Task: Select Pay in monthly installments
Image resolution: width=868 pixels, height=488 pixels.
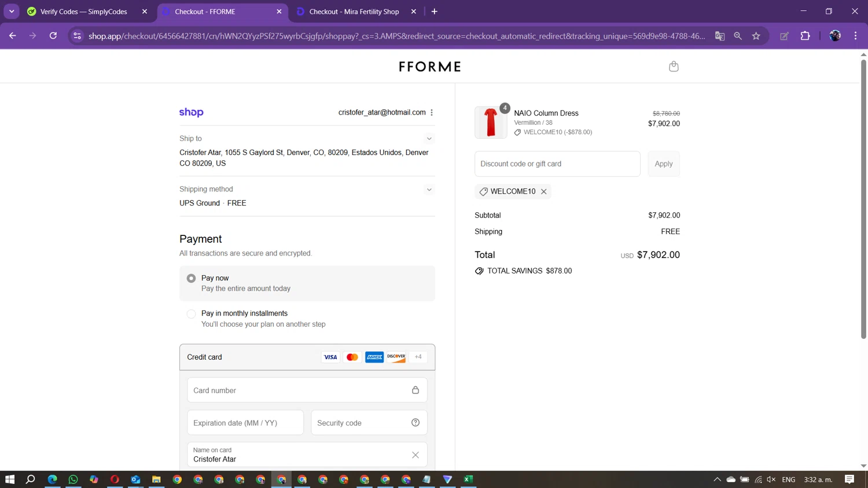Action: pyautogui.click(x=307, y=319)
